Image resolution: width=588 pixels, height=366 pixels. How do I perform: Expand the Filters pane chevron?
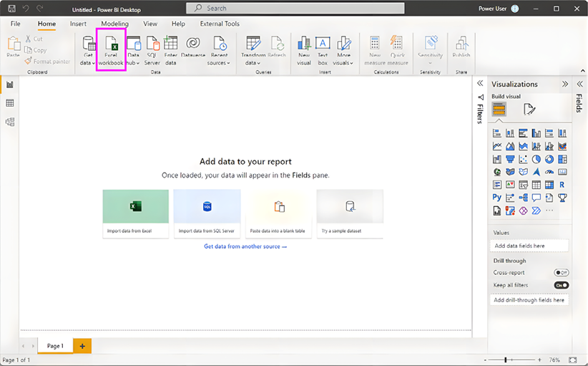pos(480,84)
